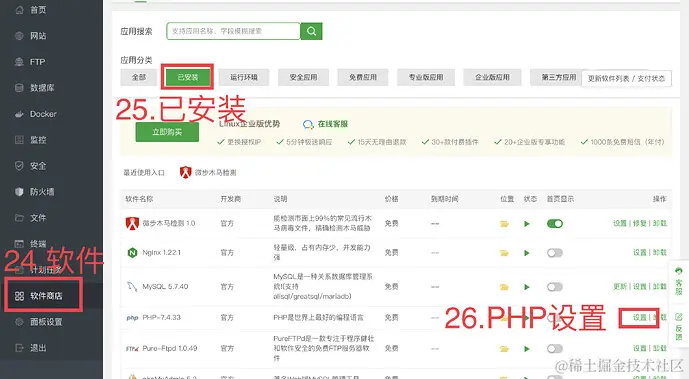Click the green status arrow for MySQL
Screen dimensions: 689x379
click(526, 287)
